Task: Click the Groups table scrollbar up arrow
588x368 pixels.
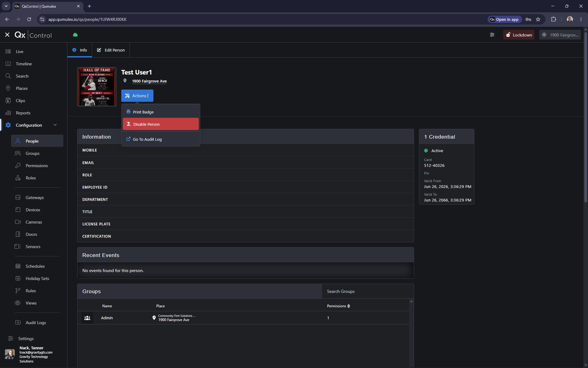Action: pos(411,301)
